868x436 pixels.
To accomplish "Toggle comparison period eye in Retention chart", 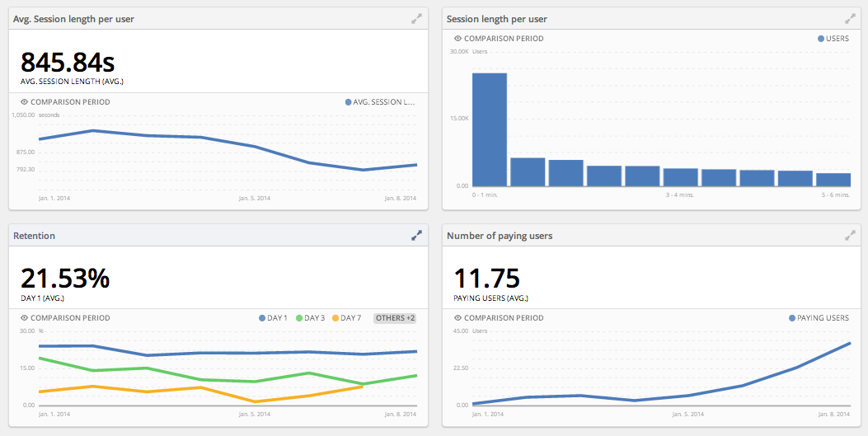I will pos(25,318).
